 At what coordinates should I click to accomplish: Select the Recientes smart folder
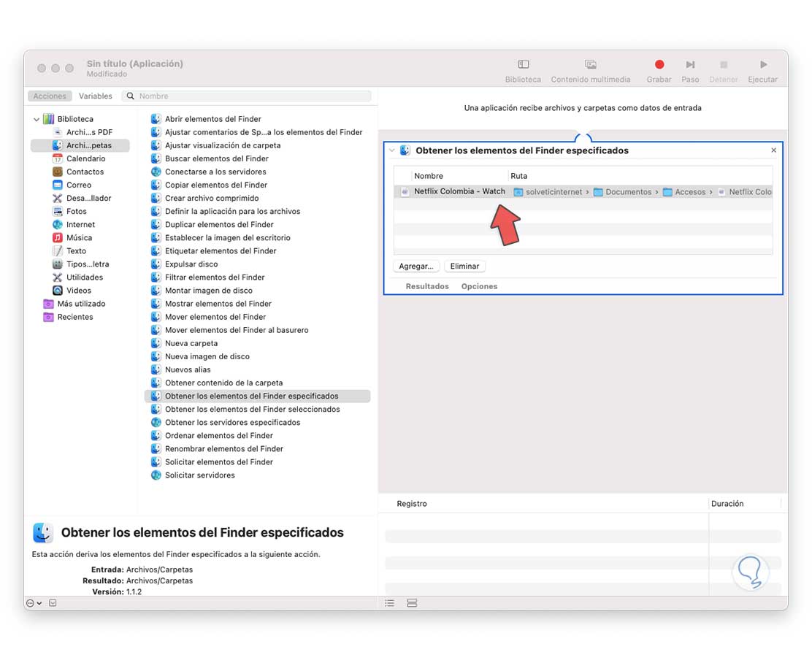69,317
